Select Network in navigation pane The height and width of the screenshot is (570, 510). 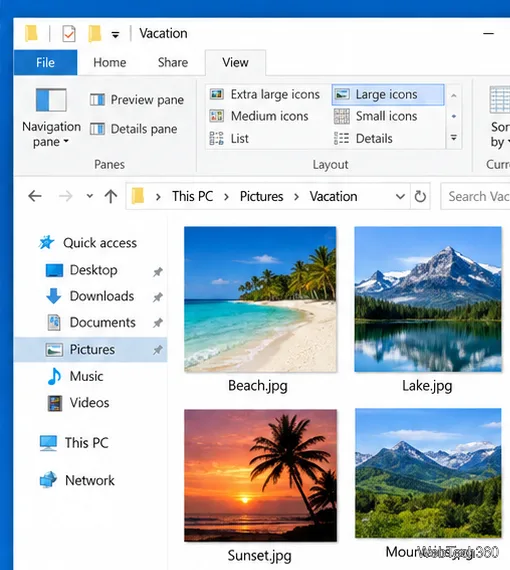coord(77,480)
